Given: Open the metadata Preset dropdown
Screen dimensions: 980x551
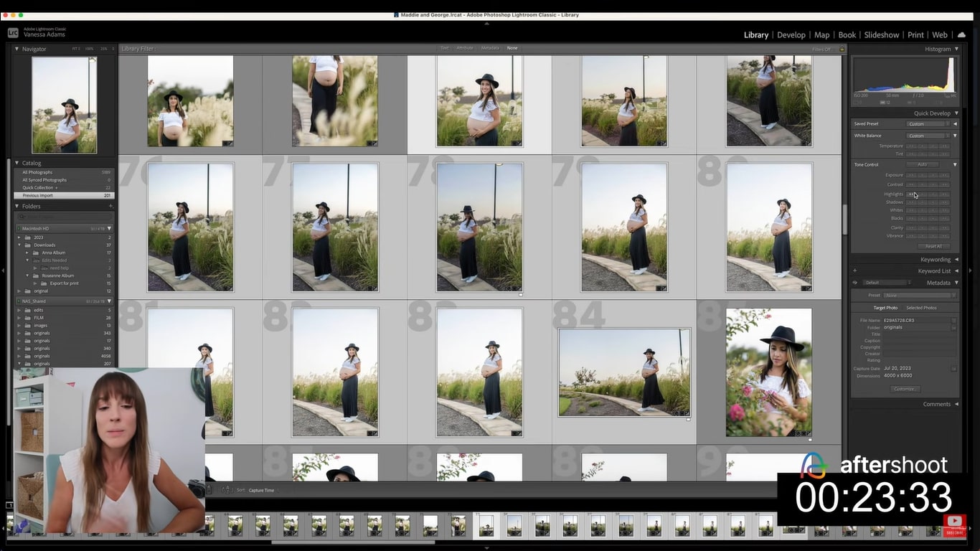Looking at the screenshot, I should 920,295.
